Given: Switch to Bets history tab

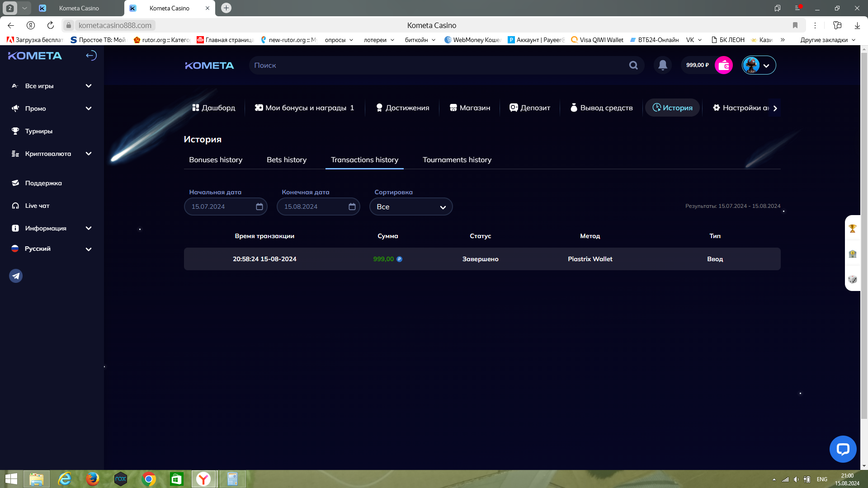Looking at the screenshot, I should (x=286, y=160).
